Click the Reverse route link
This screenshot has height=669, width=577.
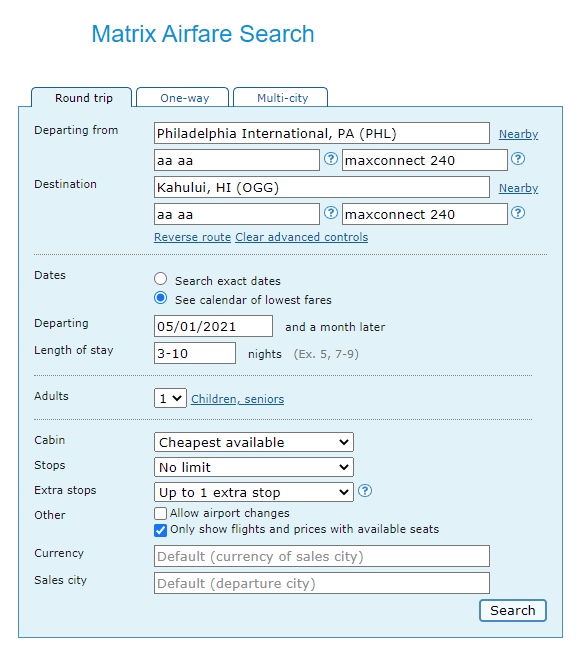pos(192,237)
